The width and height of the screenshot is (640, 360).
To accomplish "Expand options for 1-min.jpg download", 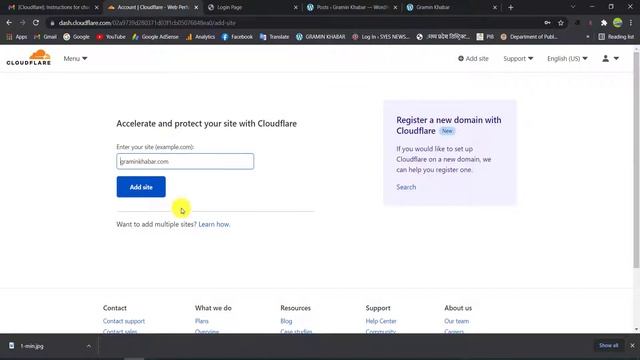I will 89,346.
